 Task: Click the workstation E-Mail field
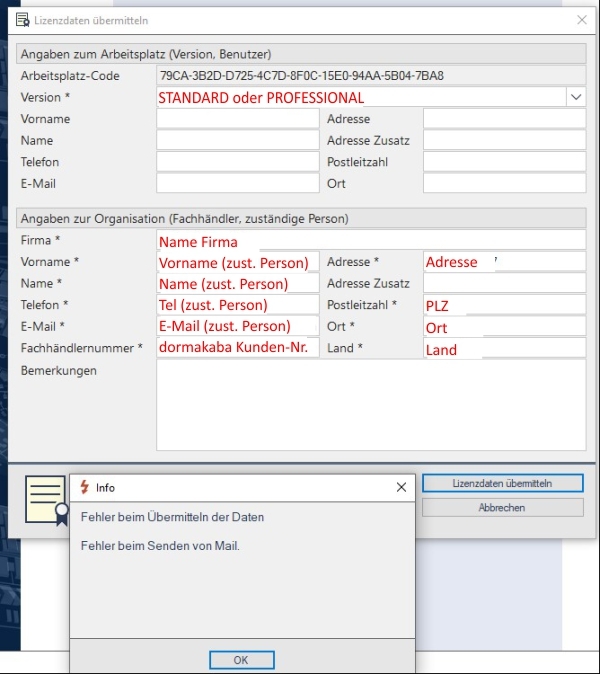[x=238, y=183]
